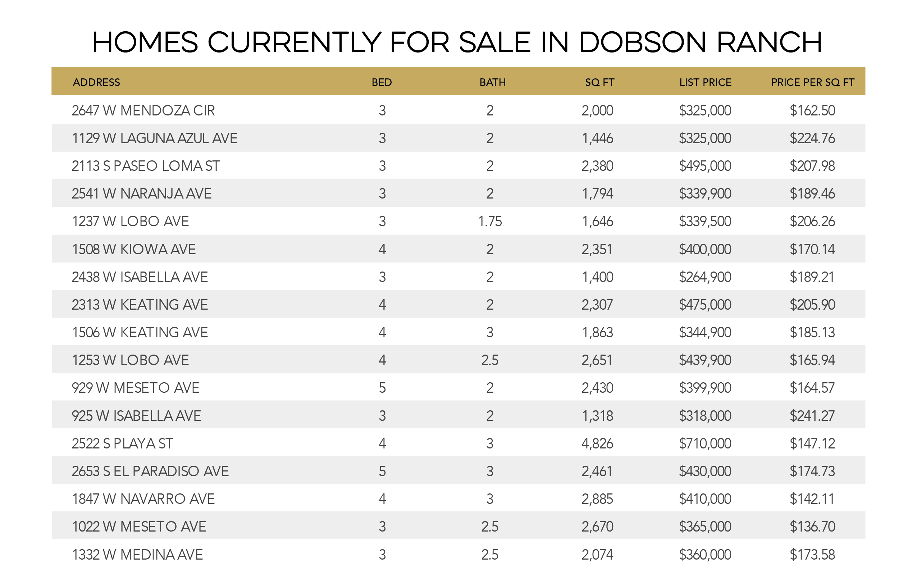Select the 2647 W Mendoza Cir address
Screen dimensions: 917x588
coord(143,110)
